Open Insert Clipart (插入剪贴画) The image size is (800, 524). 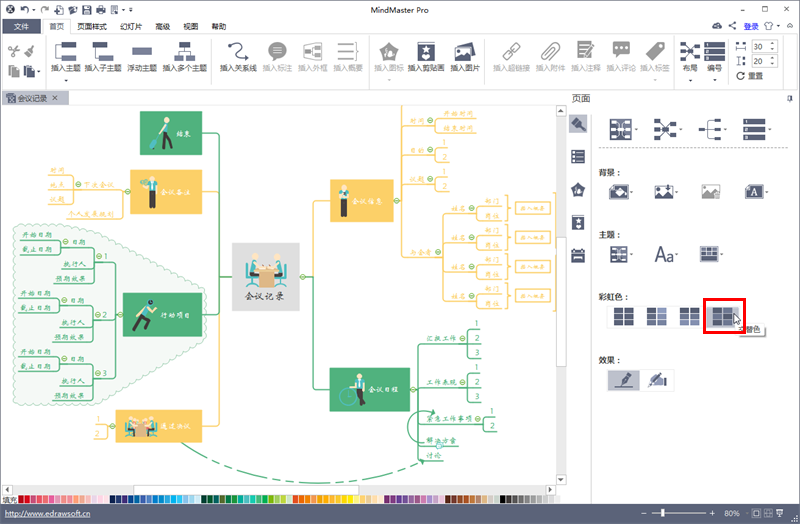[x=426, y=57]
